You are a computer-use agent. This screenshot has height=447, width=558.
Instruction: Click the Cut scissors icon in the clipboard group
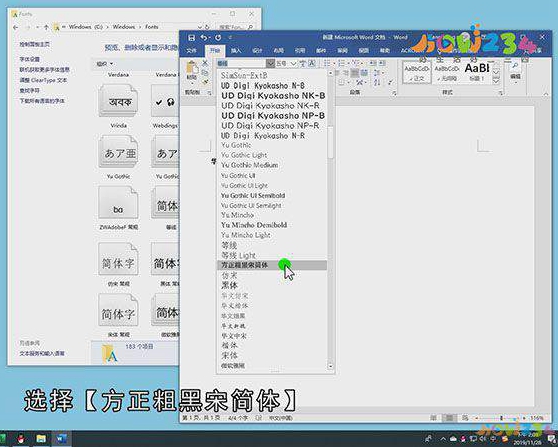(205, 63)
